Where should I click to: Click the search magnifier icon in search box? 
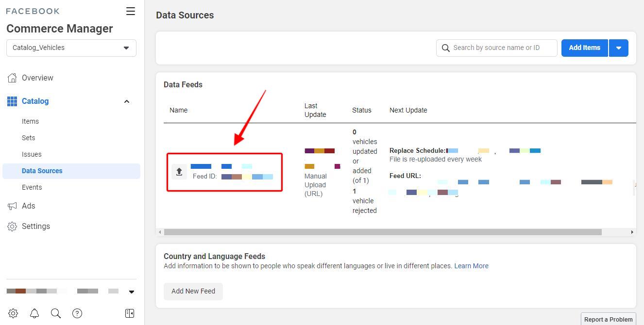pos(446,48)
